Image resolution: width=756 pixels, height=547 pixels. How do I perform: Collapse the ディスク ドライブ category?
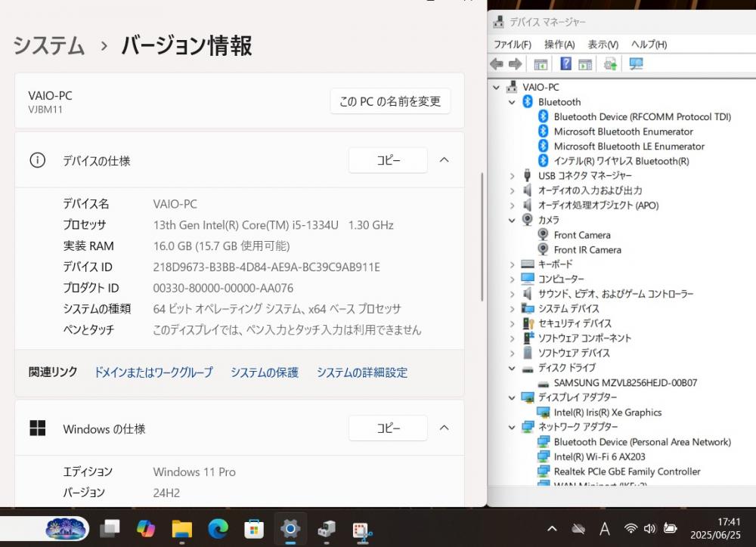click(512, 368)
